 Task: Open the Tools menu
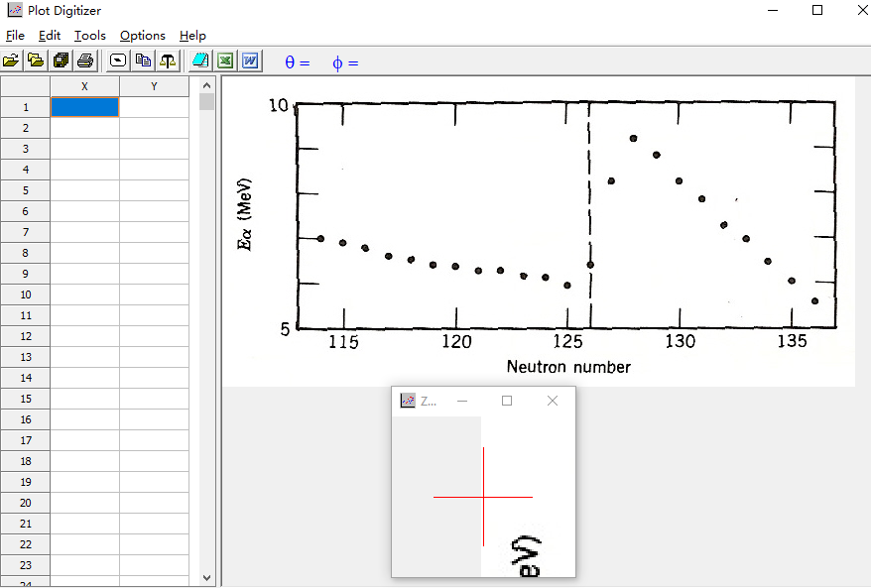(x=89, y=35)
